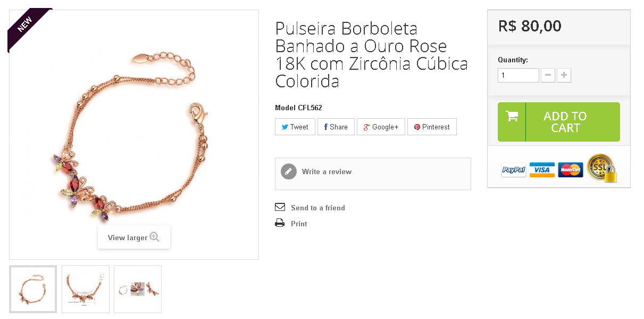Screen dimensions: 644x319
Task: Click the envelope icon for Send to a friend
Action: click(x=280, y=207)
